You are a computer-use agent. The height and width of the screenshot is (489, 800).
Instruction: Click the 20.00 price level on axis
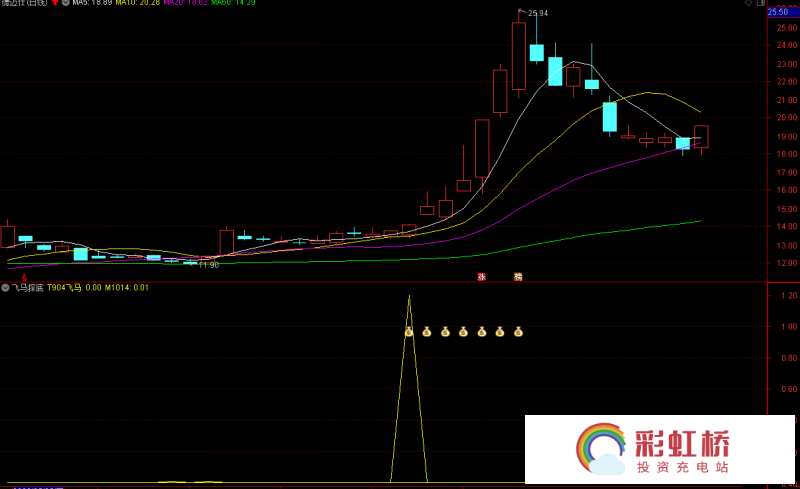pyautogui.click(x=787, y=117)
